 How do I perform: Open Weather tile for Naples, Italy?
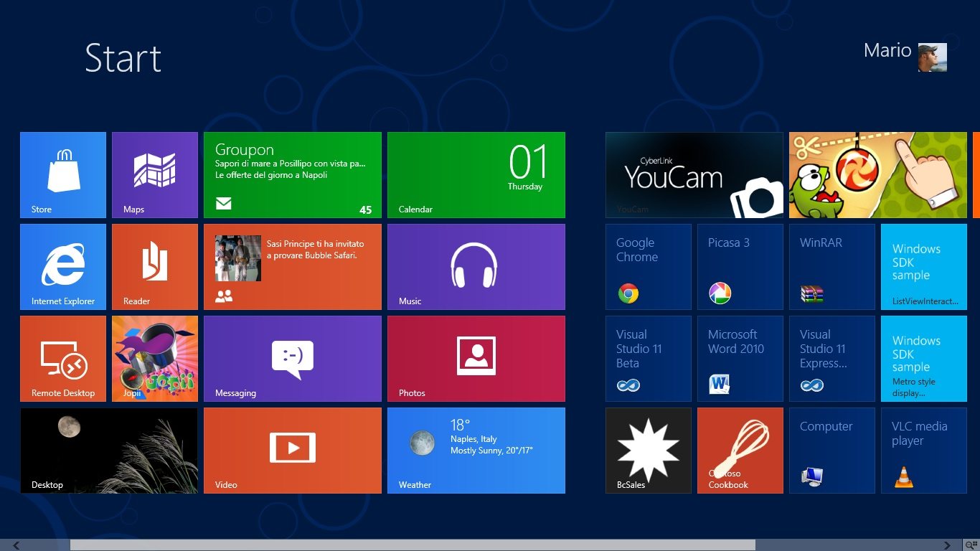tap(476, 450)
